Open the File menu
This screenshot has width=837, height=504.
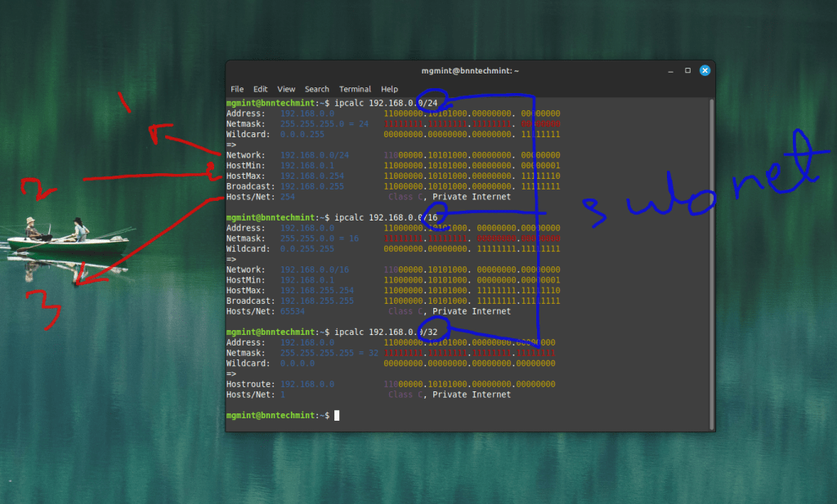(237, 89)
